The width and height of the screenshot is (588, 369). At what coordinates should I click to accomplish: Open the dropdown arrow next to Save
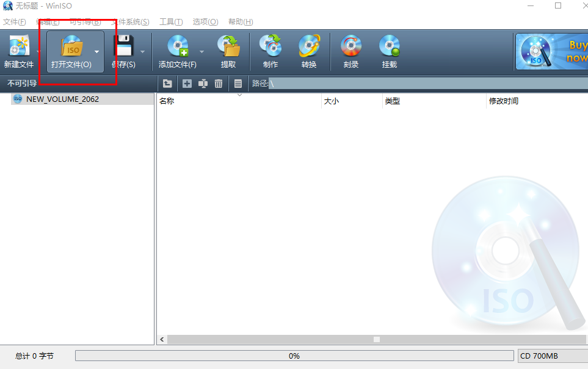pos(142,52)
